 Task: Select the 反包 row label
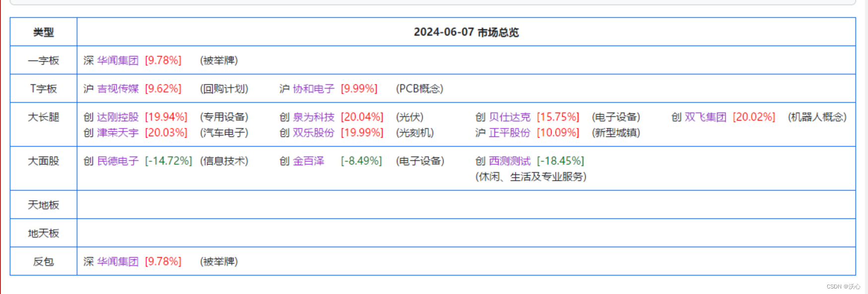(x=44, y=262)
